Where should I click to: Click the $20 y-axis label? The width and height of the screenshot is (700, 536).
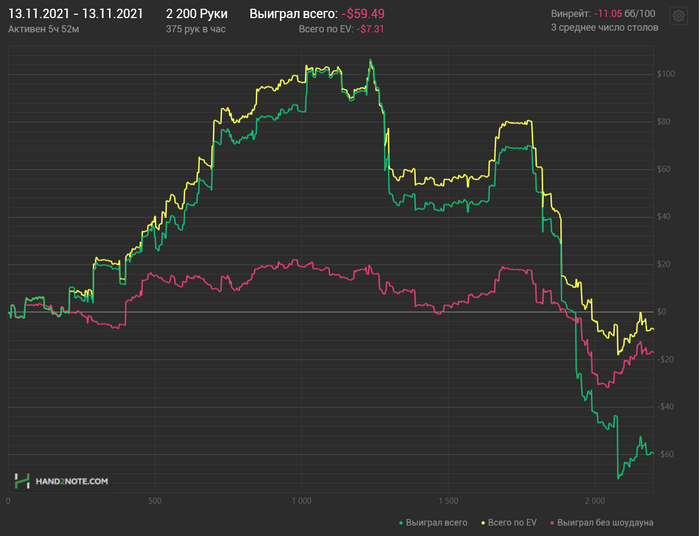point(663,264)
